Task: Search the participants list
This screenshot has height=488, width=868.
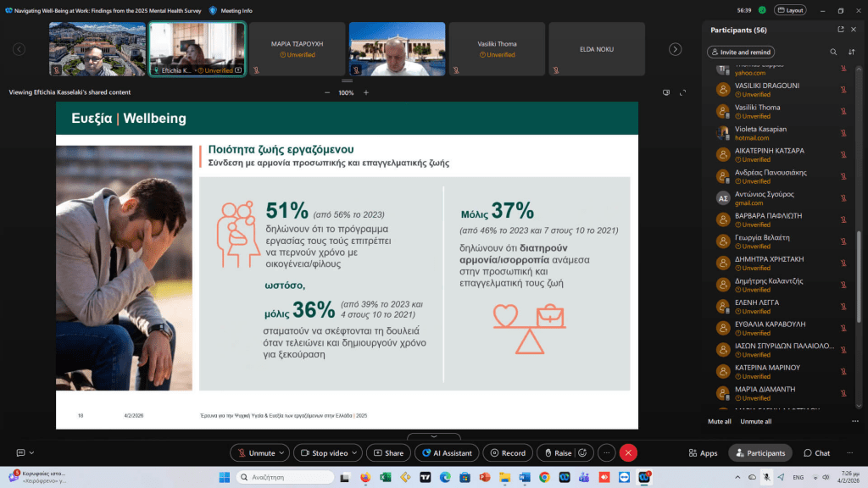Action: 833,53
